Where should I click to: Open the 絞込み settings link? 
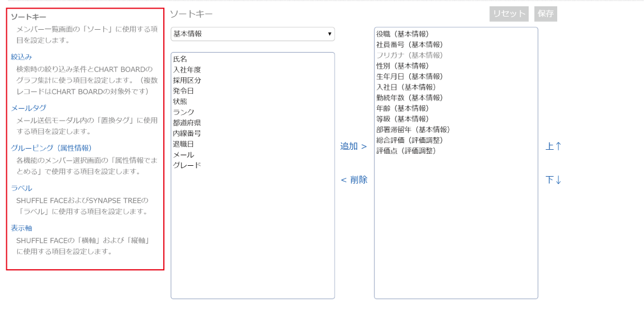21,57
